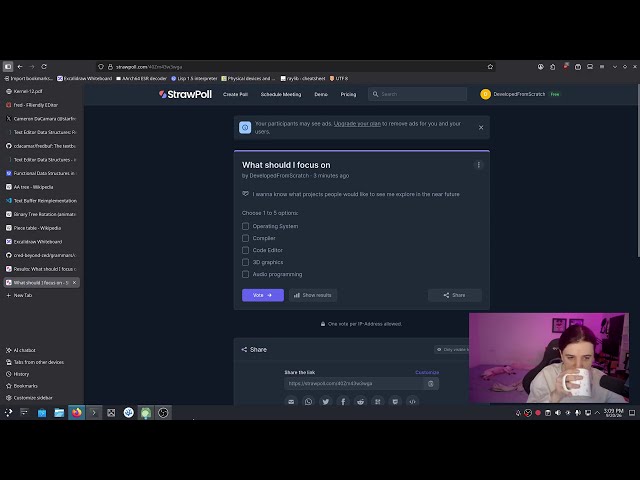Check the Operating System option
Screen dimensions: 640x480
tap(245, 226)
